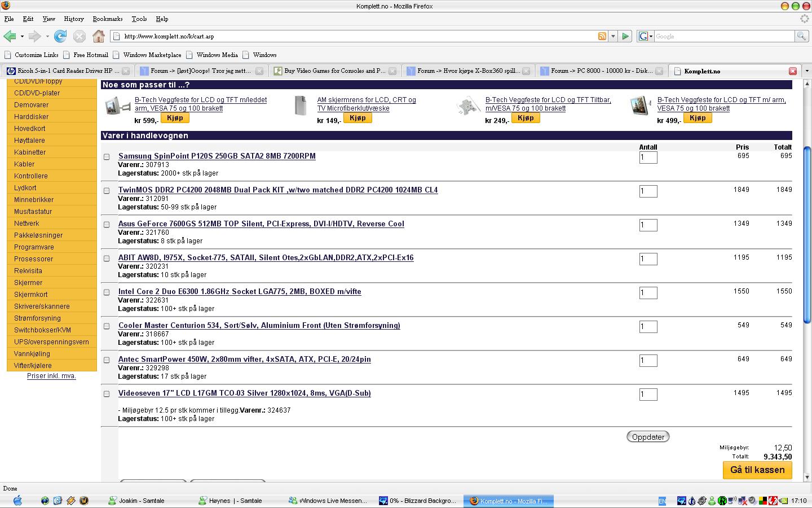Go back with the green back arrow
Screen dimensions: 812x508
point(10,36)
